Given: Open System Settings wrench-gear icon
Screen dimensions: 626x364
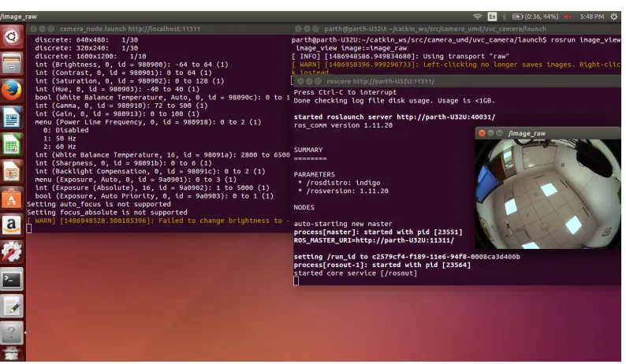Looking at the screenshot, I should (12, 252).
